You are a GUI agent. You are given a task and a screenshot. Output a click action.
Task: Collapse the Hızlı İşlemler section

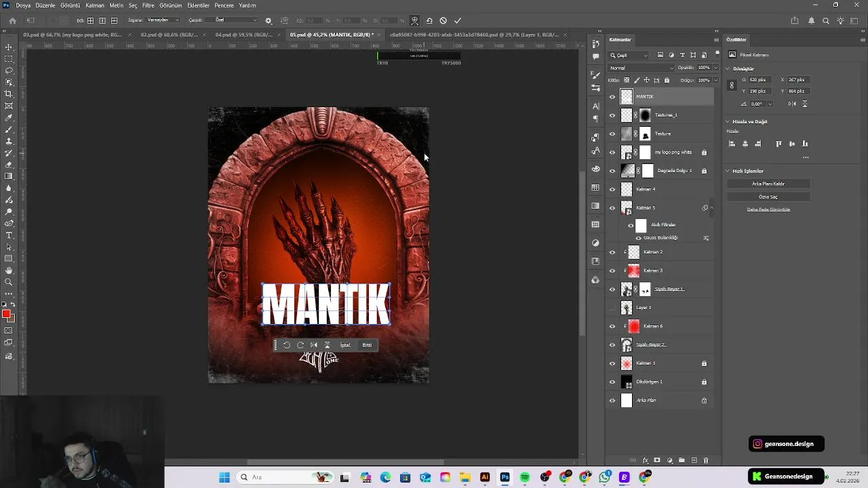pos(728,171)
